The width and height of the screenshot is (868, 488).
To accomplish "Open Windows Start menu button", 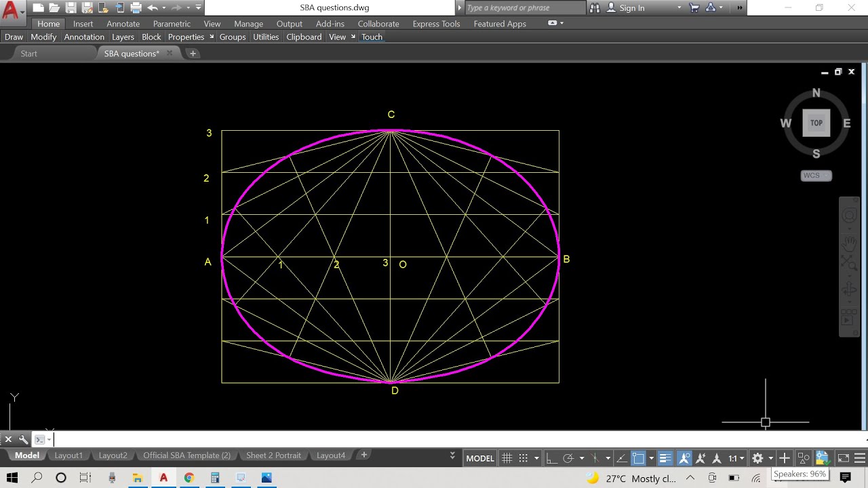I will (x=12, y=478).
